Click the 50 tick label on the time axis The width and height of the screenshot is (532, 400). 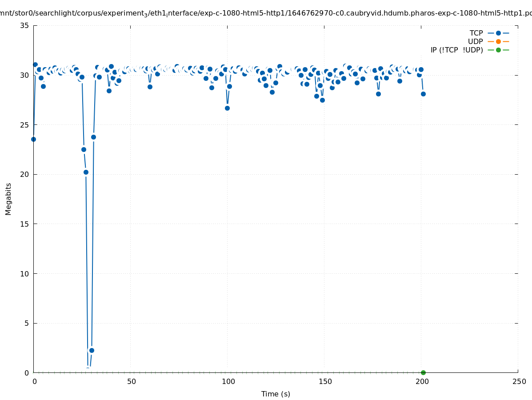tap(130, 381)
